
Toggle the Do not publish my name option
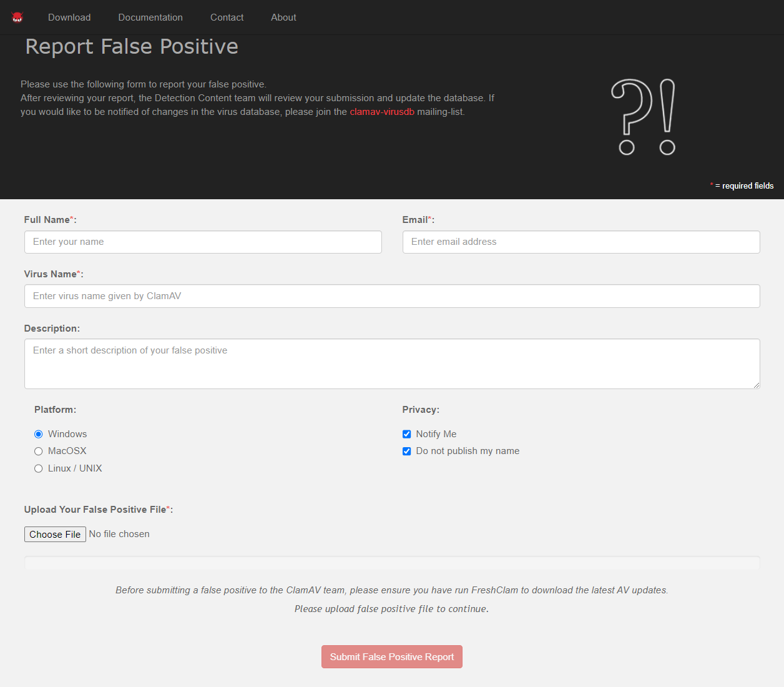pos(406,451)
